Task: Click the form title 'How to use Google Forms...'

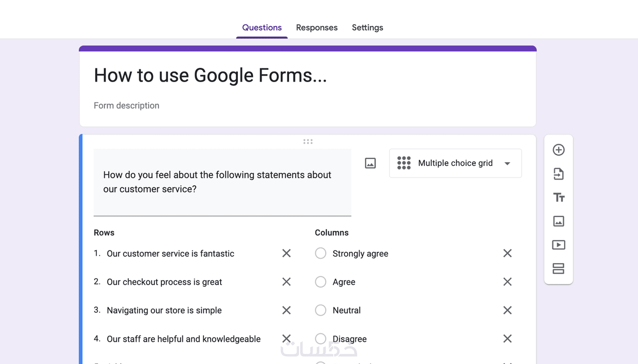Action: click(210, 75)
